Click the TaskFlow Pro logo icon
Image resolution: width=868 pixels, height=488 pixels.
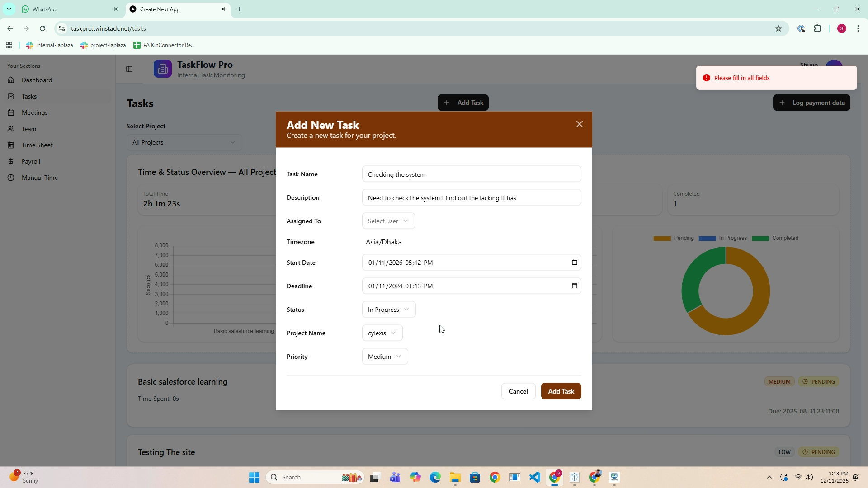coord(163,69)
